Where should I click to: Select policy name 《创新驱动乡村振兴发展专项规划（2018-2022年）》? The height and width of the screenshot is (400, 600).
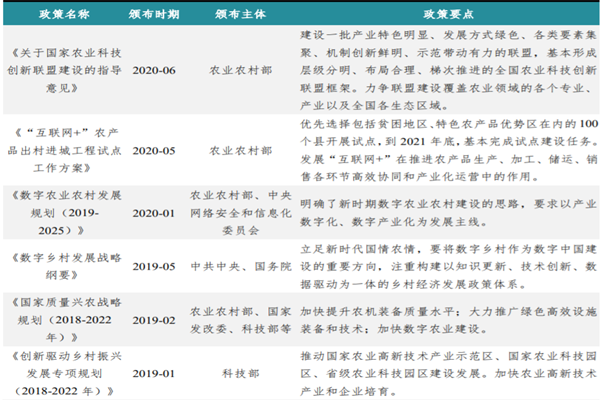coord(64,374)
